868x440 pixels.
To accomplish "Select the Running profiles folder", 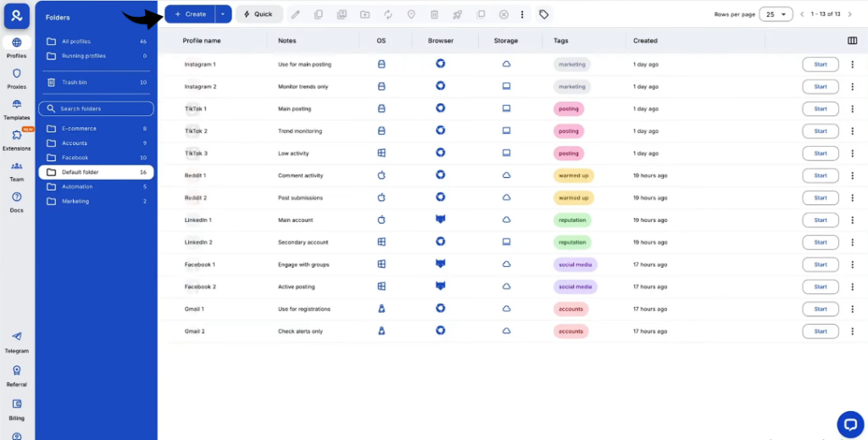I will (x=97, y=56).
